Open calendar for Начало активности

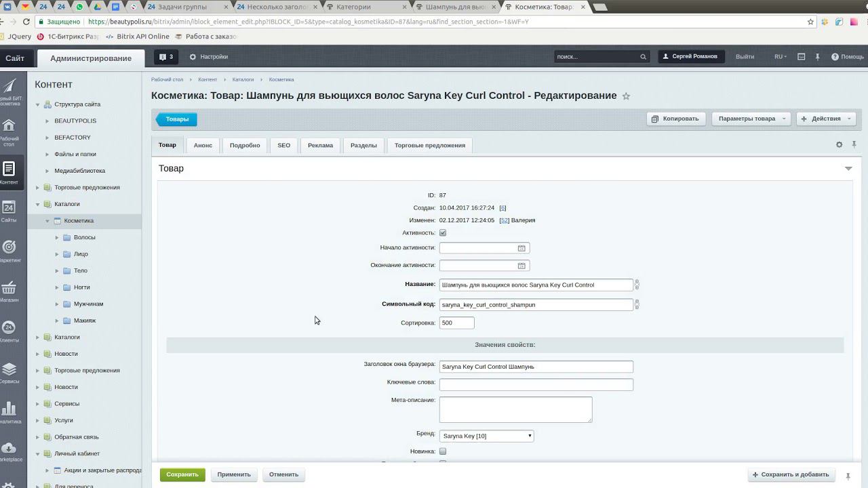click(521, 248)
